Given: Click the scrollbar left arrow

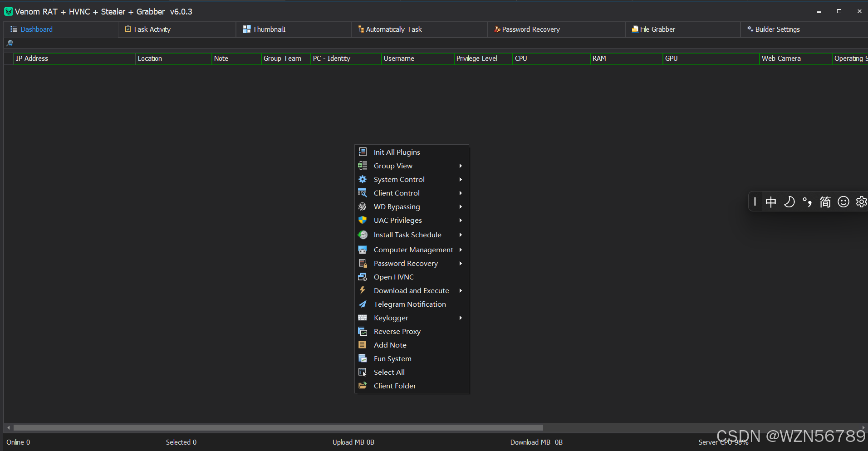Looking at the screenshot, I should point(9,427).
